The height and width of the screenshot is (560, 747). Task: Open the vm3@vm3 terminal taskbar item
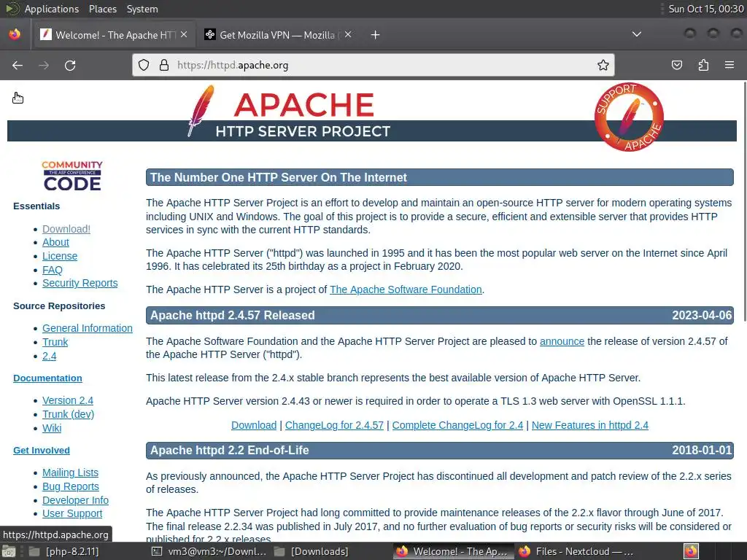(209, 551)
